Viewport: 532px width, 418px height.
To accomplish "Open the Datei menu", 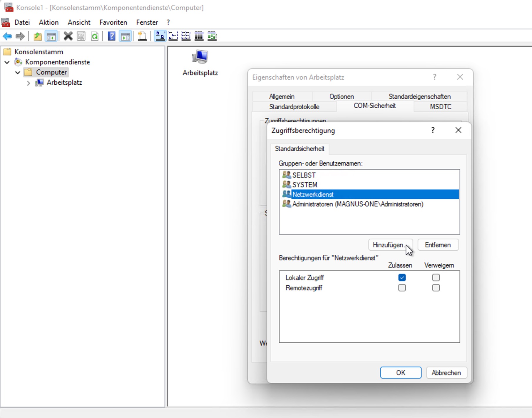I will [x=22, y=22].
